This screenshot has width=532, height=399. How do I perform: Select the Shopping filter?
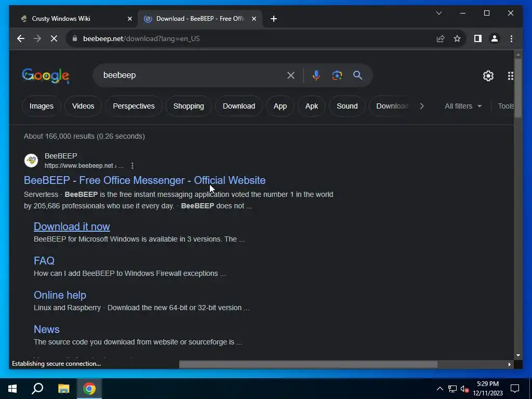click(x=189, y=106)
